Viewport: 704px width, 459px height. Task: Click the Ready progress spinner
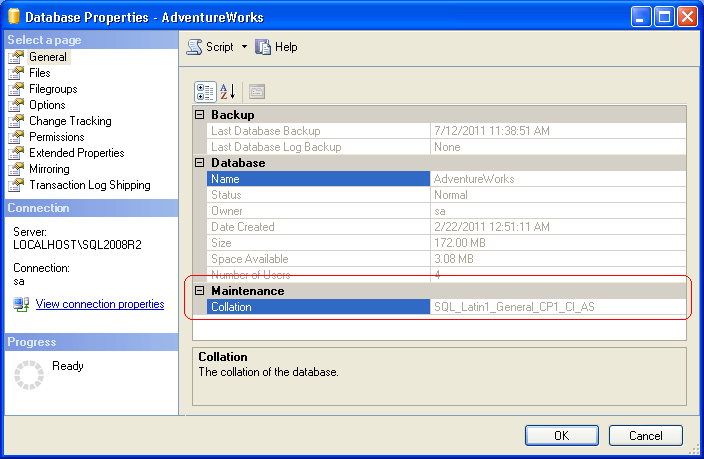click(29, 375)
